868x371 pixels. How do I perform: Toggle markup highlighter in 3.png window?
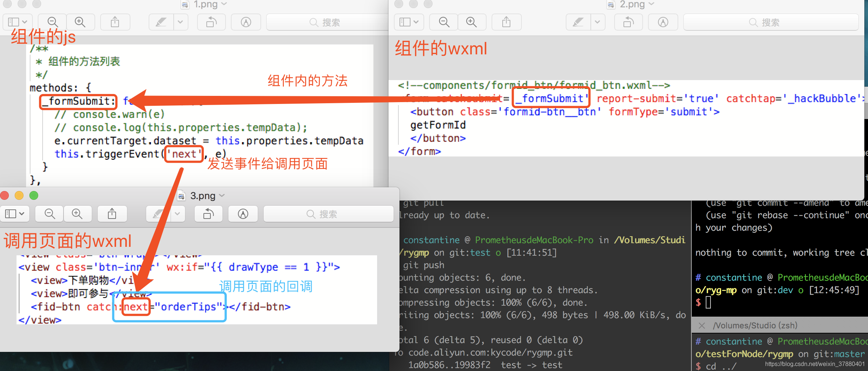(x=158, y=214)
